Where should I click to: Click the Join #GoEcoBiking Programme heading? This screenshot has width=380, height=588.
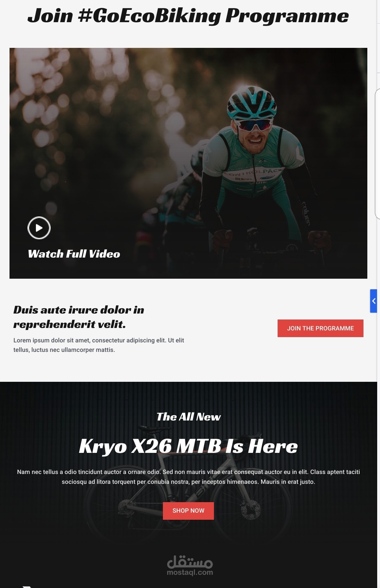tap(188, 16)
